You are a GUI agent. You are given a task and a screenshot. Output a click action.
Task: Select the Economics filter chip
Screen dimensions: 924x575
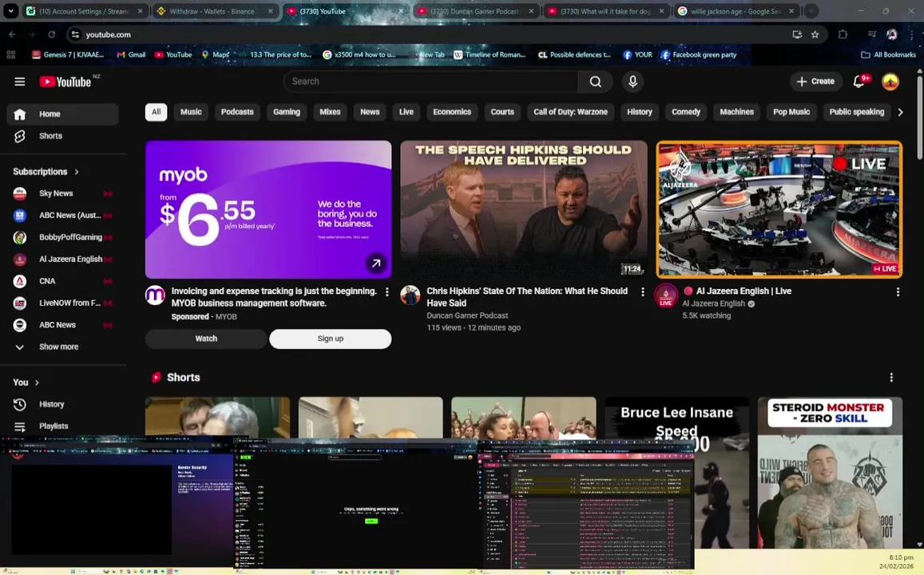click(452, 112)
